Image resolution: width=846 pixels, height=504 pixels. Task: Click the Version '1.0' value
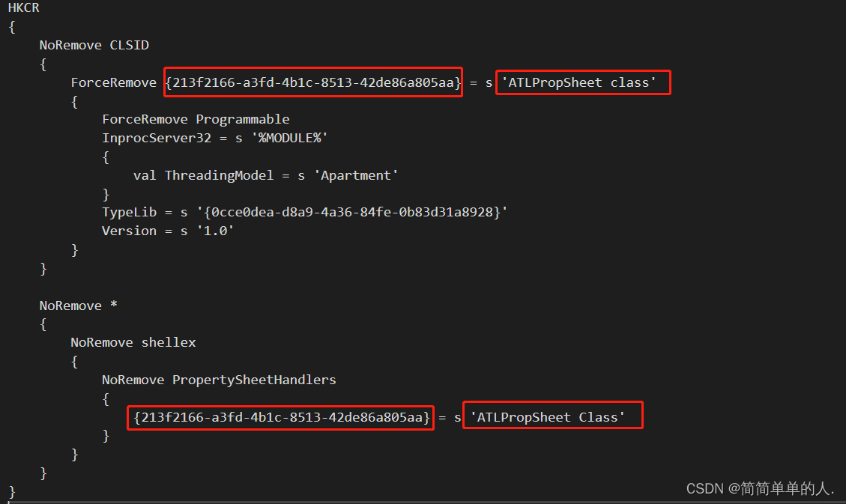215,231
